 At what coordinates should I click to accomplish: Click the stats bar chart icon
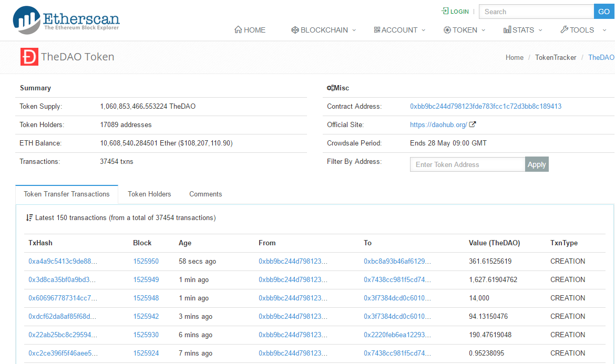pos(507,30)
